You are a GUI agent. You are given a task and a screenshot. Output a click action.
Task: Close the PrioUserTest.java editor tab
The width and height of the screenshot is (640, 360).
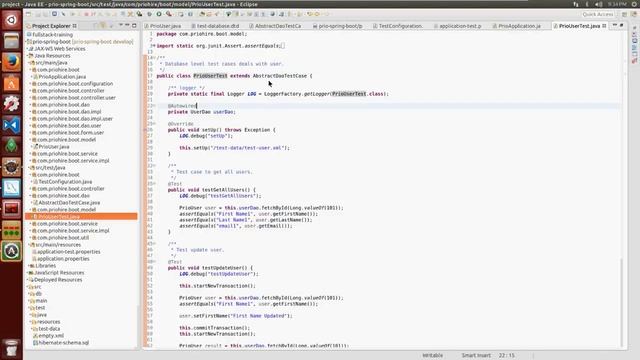click(x=604, y=26)
